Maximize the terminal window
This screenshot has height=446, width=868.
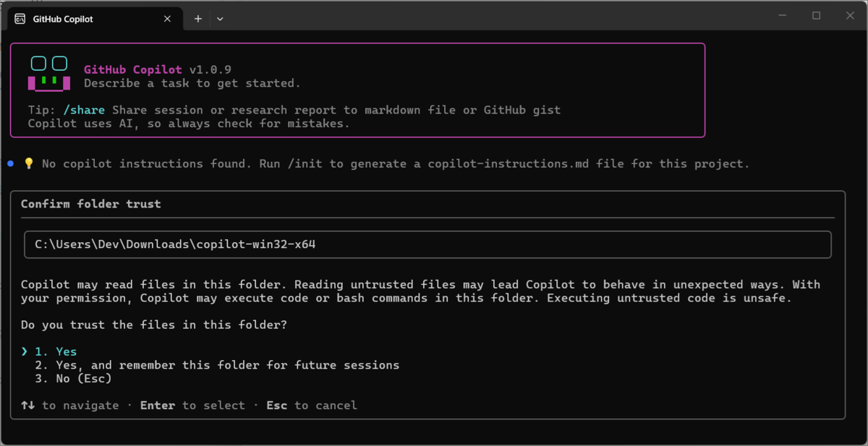coord(816,16)
